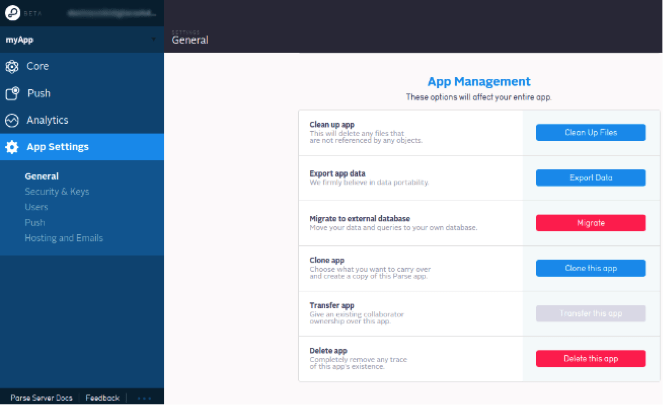Click the blurred account email at top
This screenshot has width=663, height=405.
click(x=112, y=13)
